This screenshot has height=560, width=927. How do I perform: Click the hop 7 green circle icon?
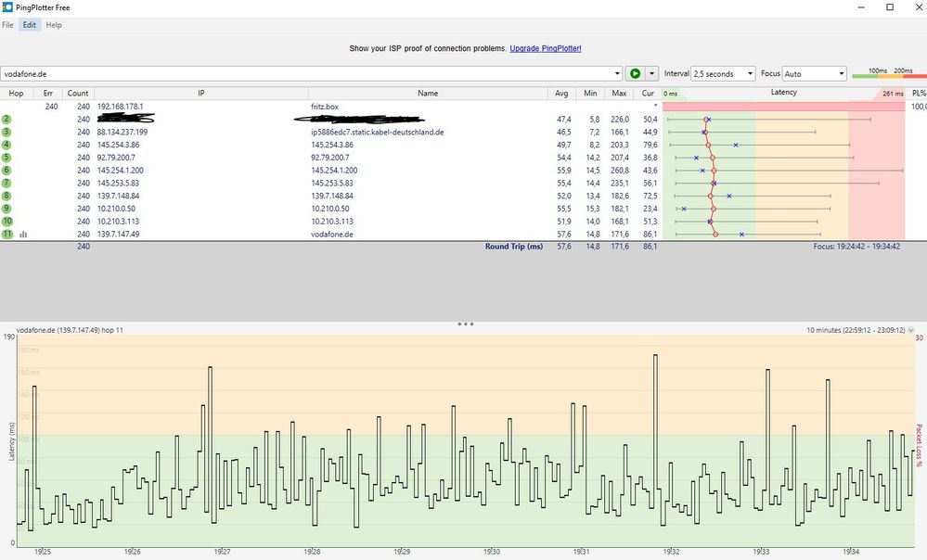point(6,184)
